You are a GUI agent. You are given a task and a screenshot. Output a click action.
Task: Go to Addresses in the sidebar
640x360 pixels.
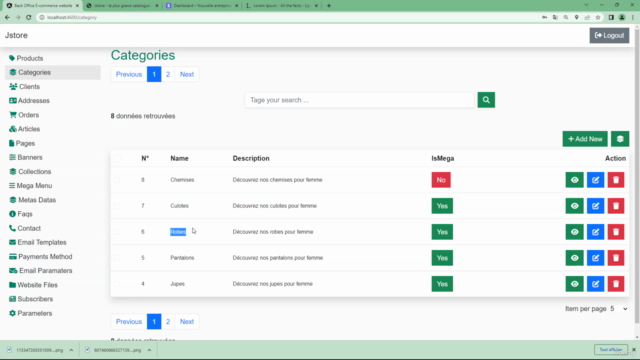click(29, 101)
